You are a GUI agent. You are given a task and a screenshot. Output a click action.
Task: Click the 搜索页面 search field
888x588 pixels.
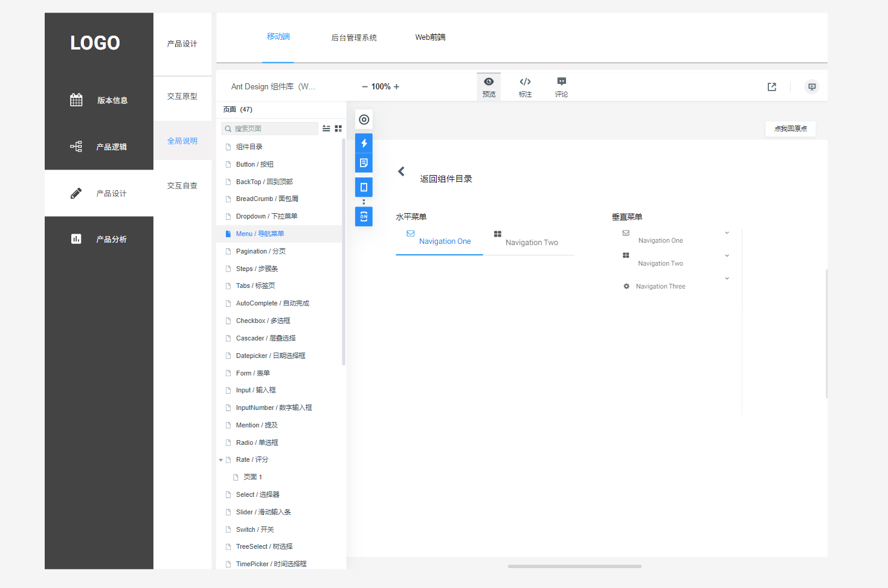(269, 129)
